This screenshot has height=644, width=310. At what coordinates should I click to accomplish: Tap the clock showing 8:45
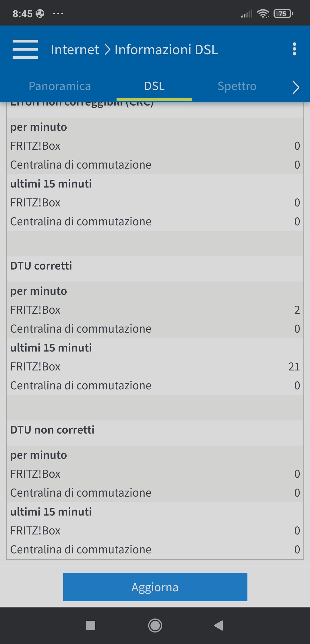[x=22, y=13]
